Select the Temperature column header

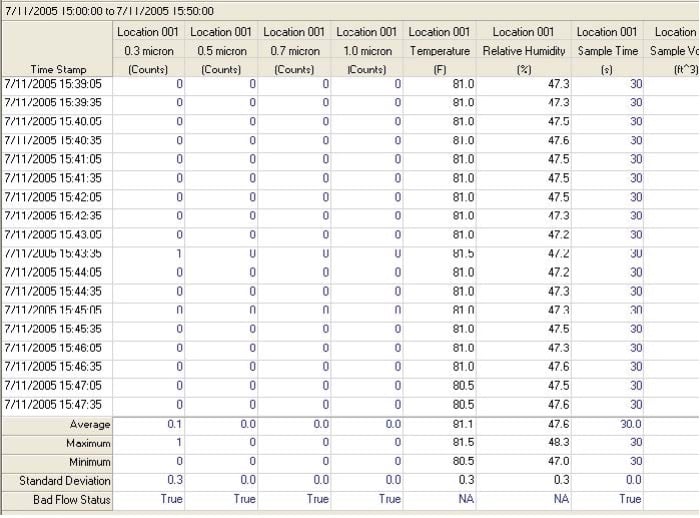tap(440, 50)
